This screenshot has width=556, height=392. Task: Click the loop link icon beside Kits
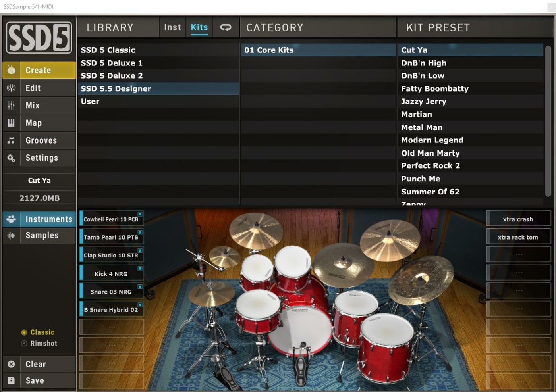point(226,27)
